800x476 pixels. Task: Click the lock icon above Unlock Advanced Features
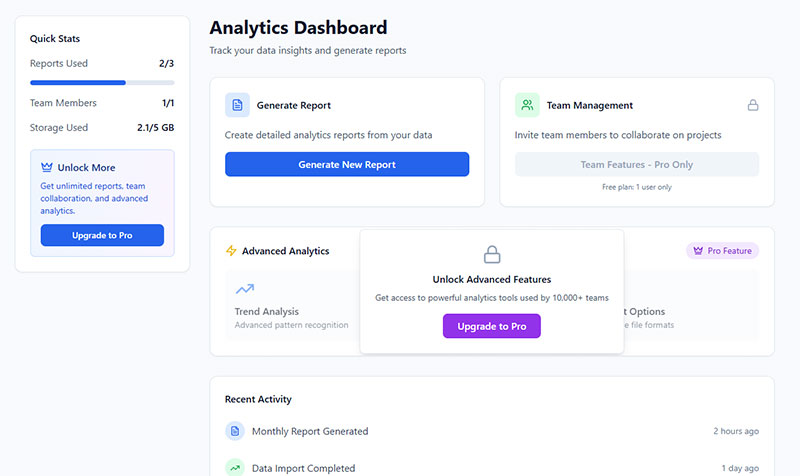(492, 254)
